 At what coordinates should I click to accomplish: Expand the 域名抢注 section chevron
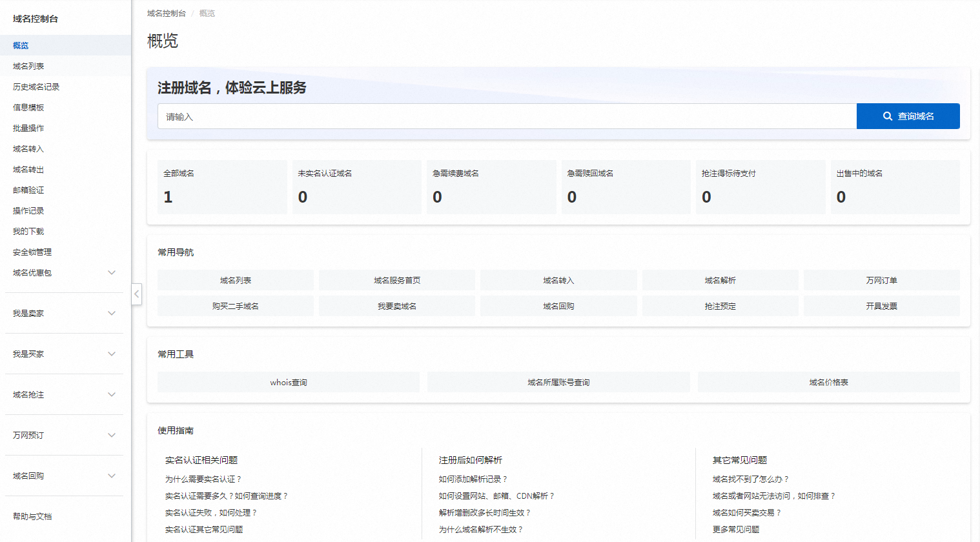[x=112, y=395]
